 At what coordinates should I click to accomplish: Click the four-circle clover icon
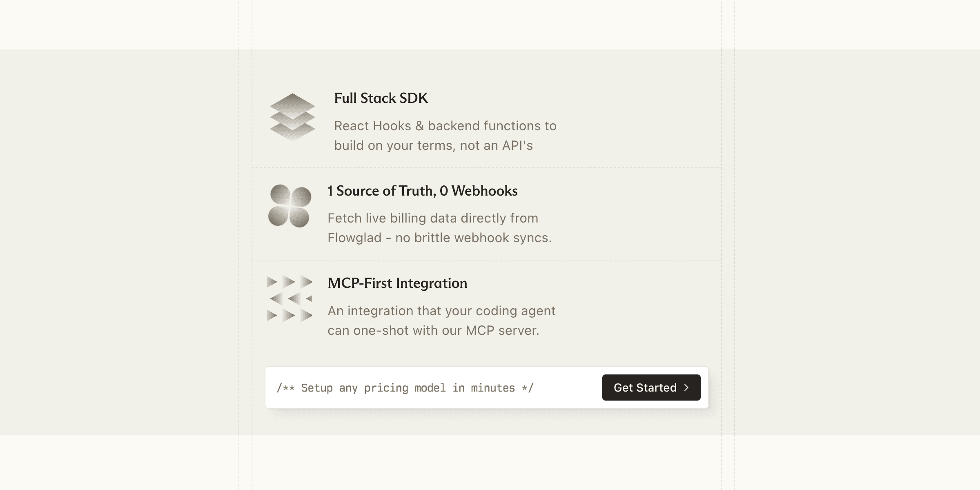(290, 206)
